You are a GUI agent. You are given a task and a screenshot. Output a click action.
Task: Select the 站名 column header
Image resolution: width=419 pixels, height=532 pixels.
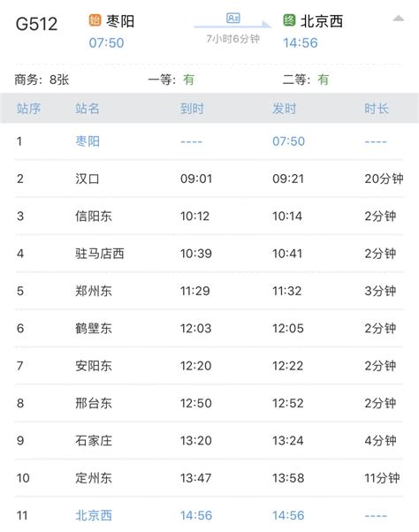pos(88,109)
